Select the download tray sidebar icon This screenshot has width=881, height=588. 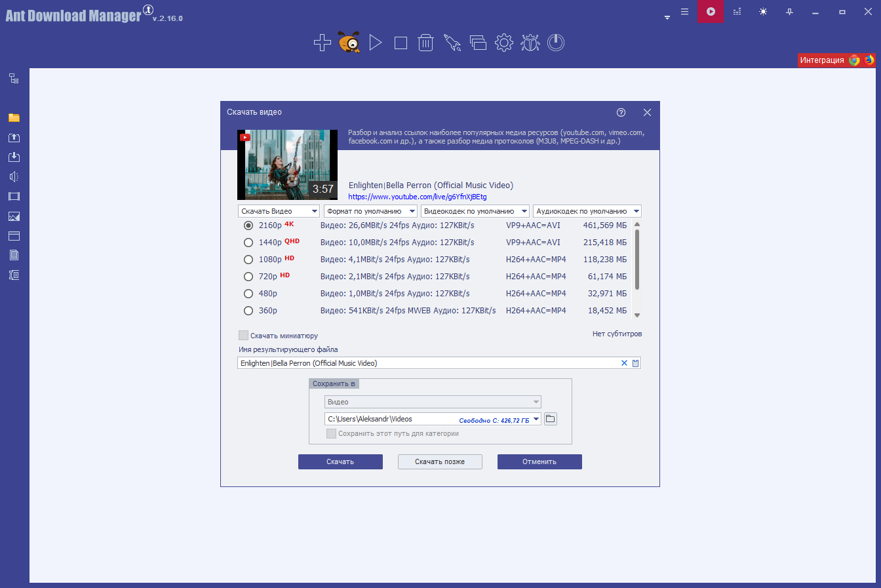[14, 157]
